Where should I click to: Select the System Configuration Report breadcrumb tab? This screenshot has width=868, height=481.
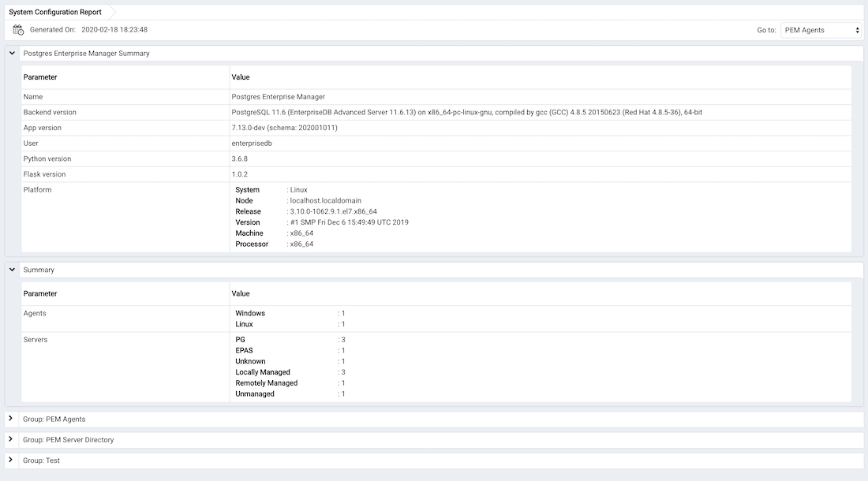[x=55, y=12]
